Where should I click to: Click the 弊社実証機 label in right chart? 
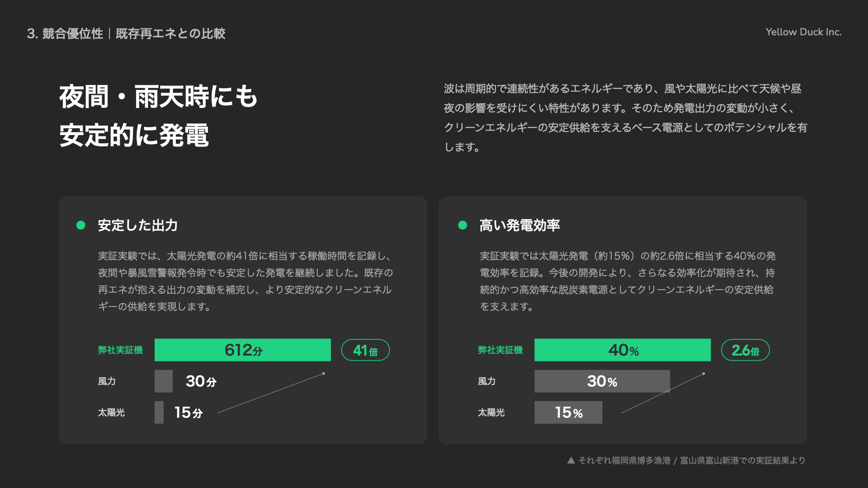[500, 350]
